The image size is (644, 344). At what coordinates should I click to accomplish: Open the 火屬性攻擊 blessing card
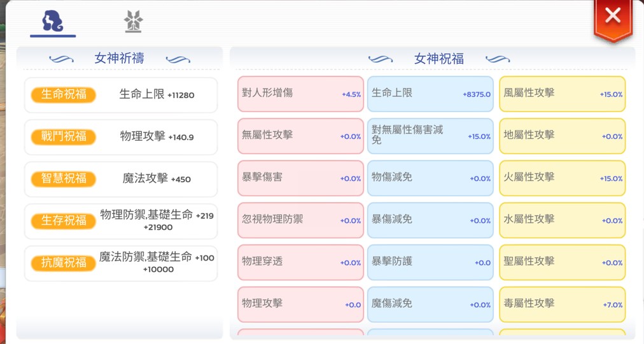[563, 178]
